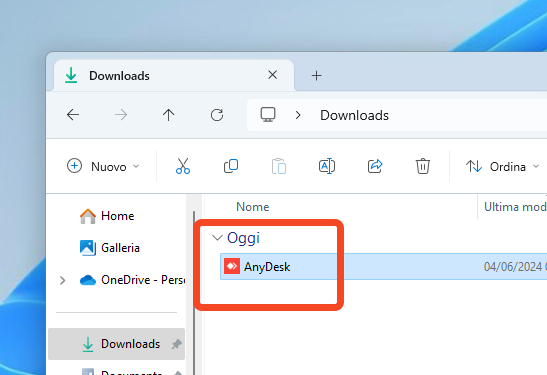Collapse the Oggi group
The width and height of the screenshot is (547, 375).
pyautogui.click(x=217, y=238)
